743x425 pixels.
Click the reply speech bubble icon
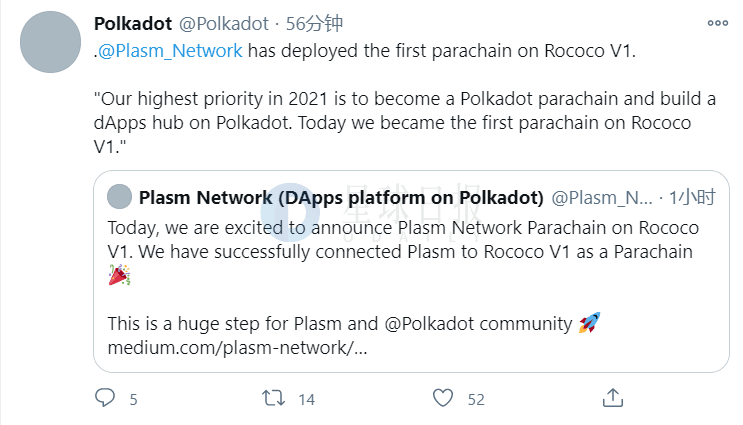coord(105,398)
